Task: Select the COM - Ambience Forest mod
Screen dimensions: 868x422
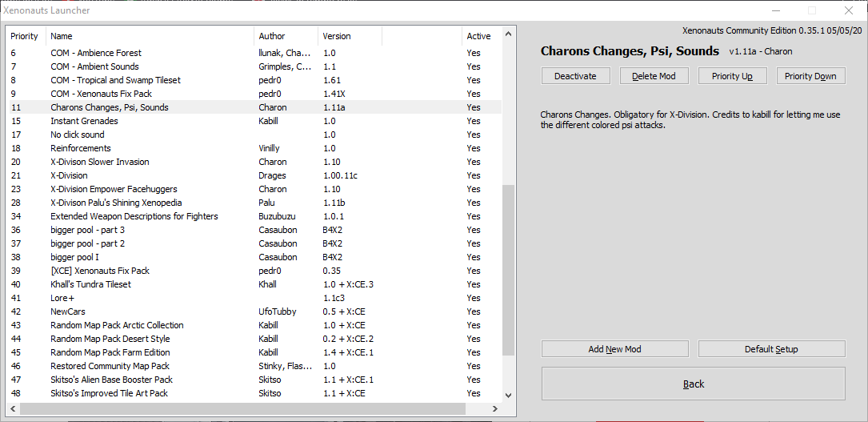Action: (x=254, y=53)
